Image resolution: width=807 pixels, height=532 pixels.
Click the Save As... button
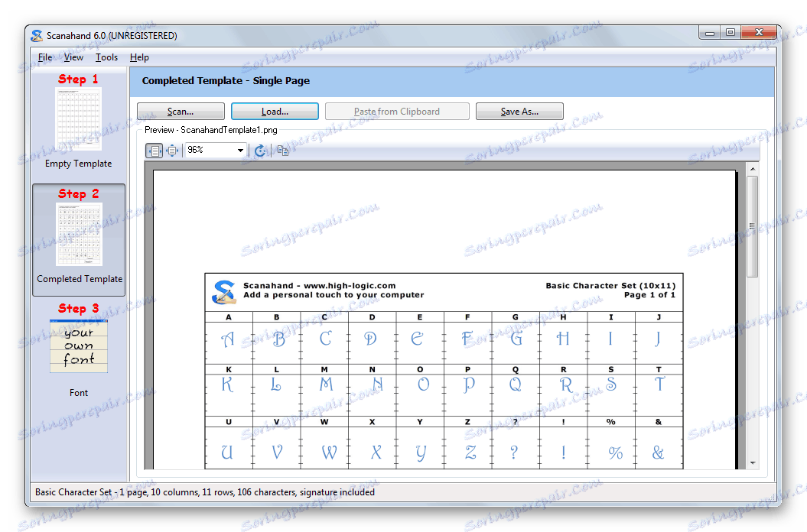(x=519, y=111)
